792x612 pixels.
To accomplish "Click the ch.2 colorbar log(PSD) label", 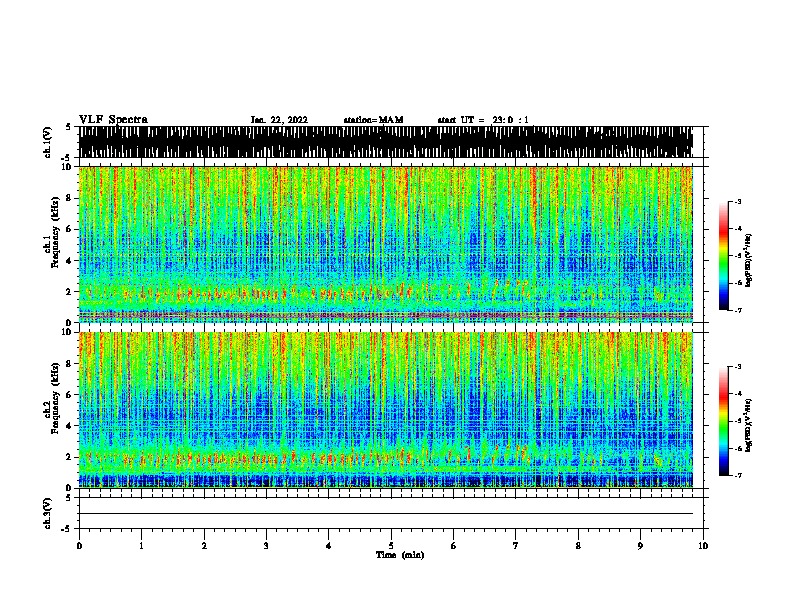I will pyautogui.click(x=748, y=425).
